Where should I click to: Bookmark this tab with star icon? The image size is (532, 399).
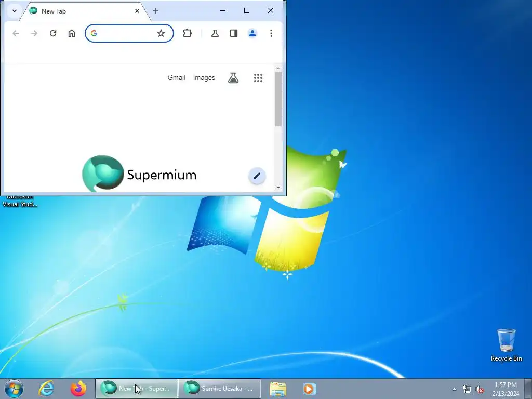(161, 33)
